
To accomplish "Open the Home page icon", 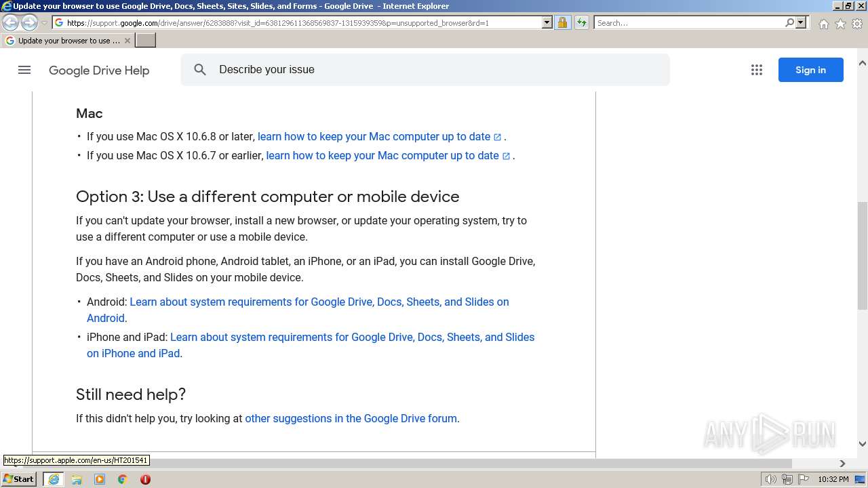I will pos(823,24).
